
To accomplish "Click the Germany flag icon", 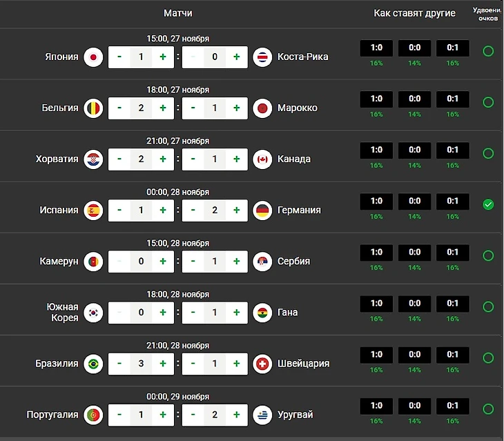I will click(x=262, y=210).
